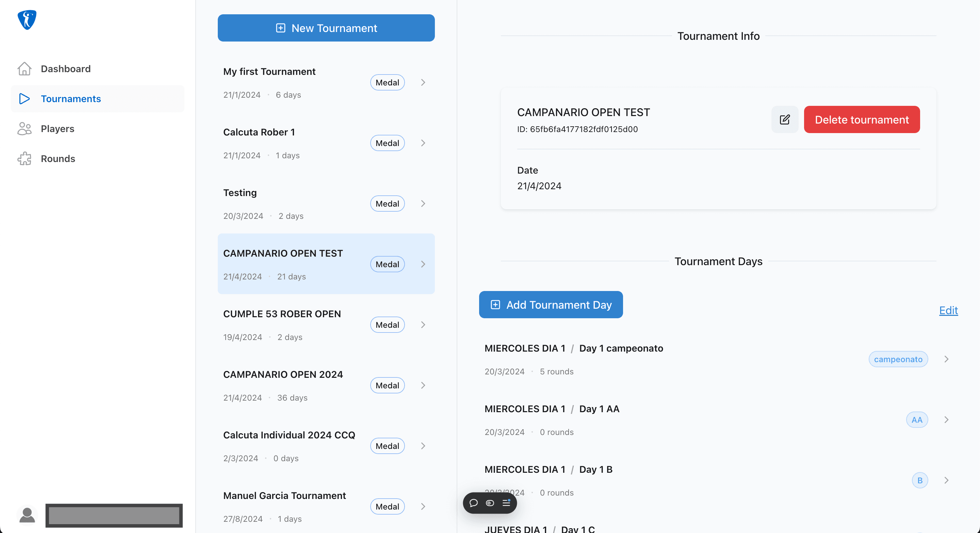Open Day 1 AA row chevron

[x=946, y=420]
